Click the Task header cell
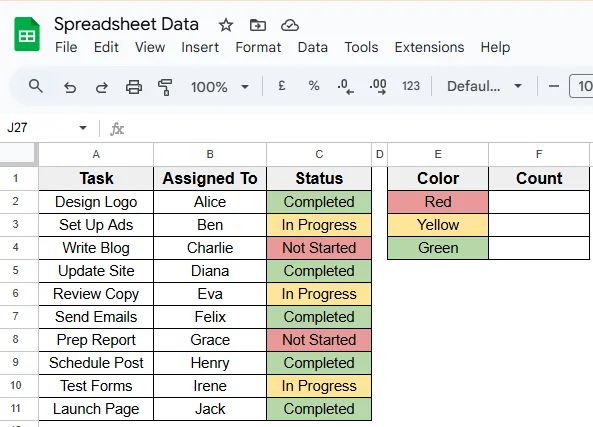The image size is (593, 427). (96, 178)
